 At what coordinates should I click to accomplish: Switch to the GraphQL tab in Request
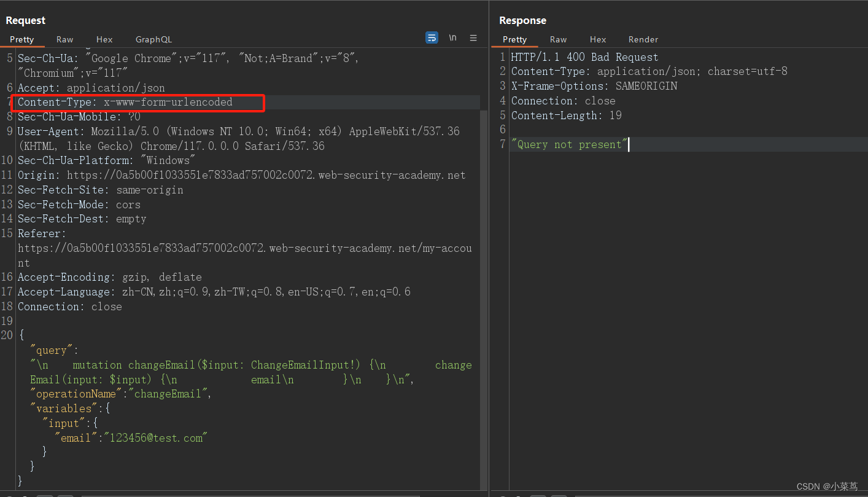(x=153, y=39)
